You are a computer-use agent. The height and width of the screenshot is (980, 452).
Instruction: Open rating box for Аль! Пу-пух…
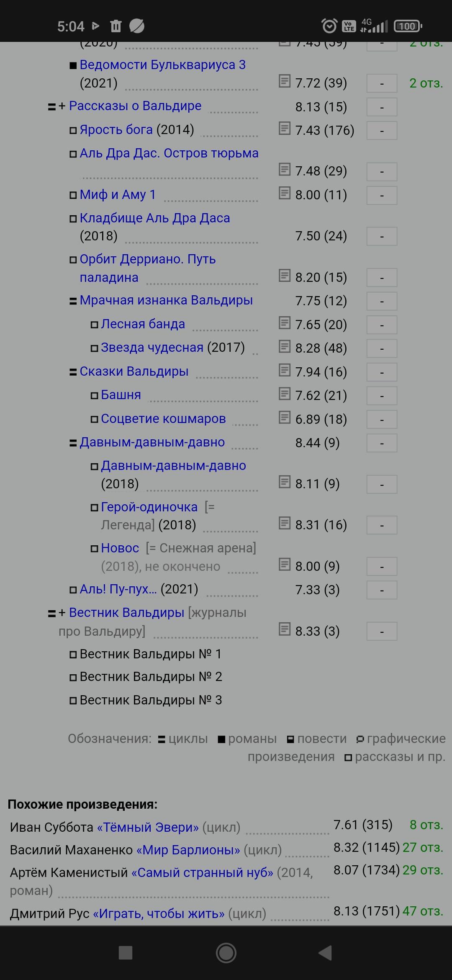click(382, 590)
